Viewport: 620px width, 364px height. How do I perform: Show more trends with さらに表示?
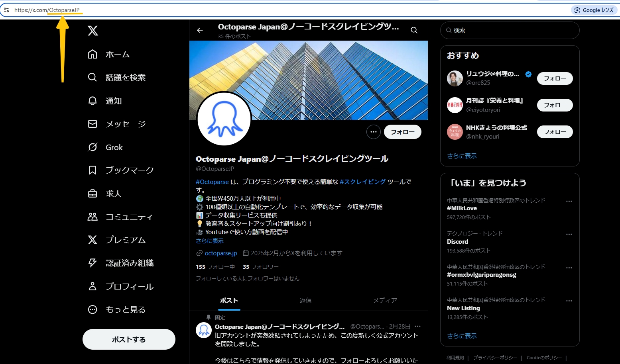point(462,336)
